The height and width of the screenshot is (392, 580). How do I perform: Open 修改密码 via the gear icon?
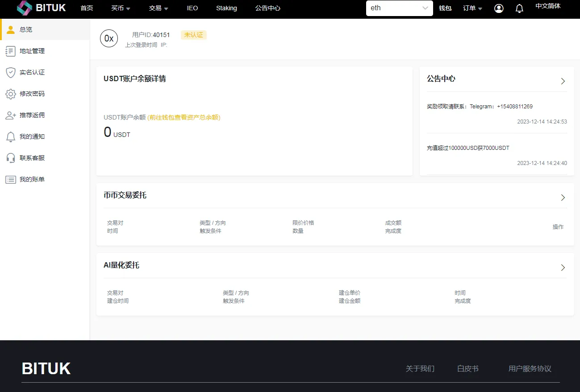[x=10, y=94]
